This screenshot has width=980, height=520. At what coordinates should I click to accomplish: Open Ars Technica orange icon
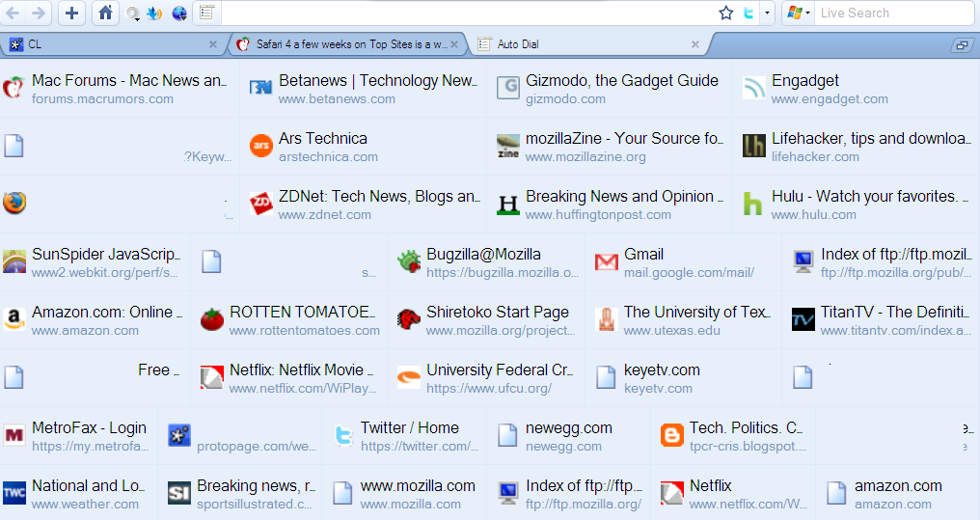(x=261, y=145)
